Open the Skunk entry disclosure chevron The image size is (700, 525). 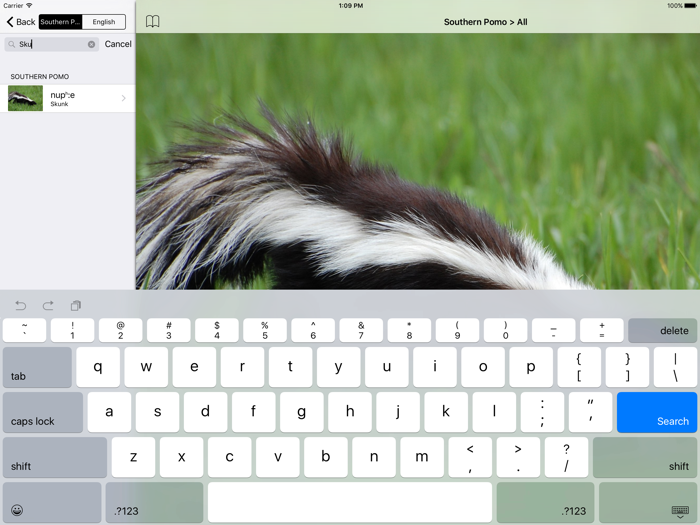[124, 98]
